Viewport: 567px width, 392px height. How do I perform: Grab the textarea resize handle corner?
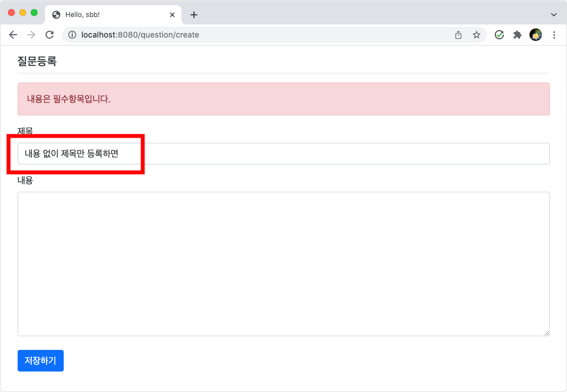pyautogui.click(x=547, y=333)
